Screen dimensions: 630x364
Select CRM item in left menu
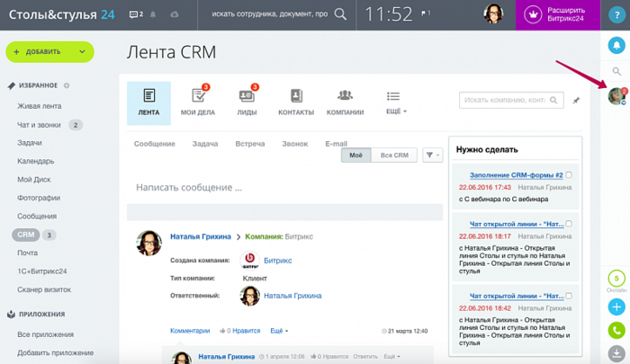tap(26, 235)
